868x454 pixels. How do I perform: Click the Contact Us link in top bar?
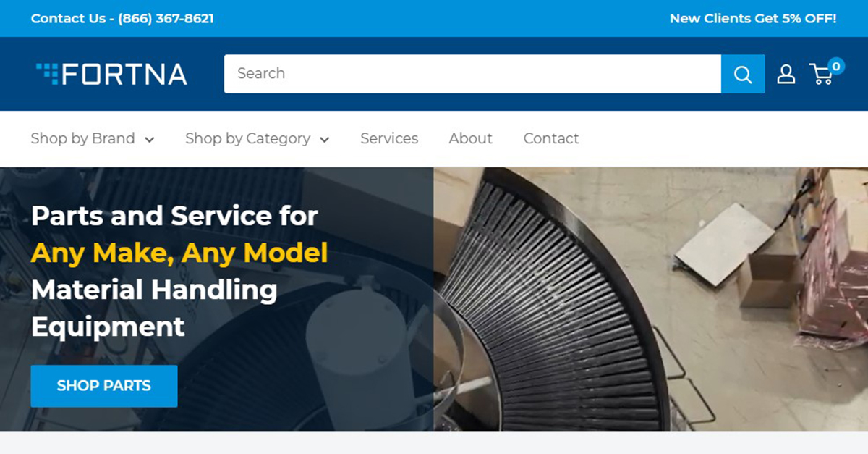68,19
